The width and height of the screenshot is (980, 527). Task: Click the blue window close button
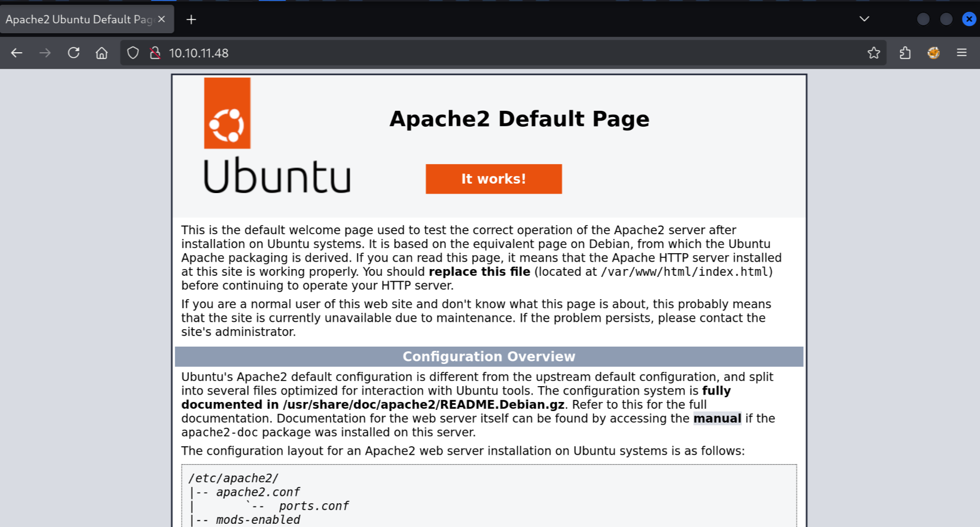(x=969, y=19)
